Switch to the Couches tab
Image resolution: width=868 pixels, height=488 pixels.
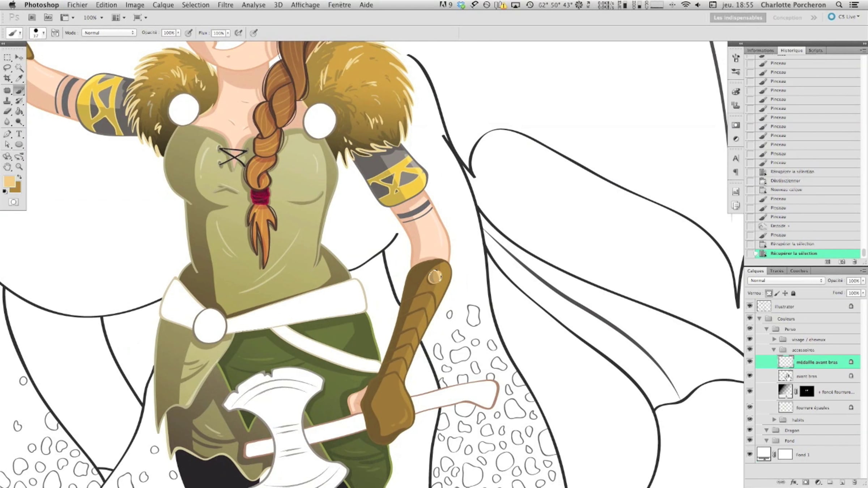click(799, 271)
